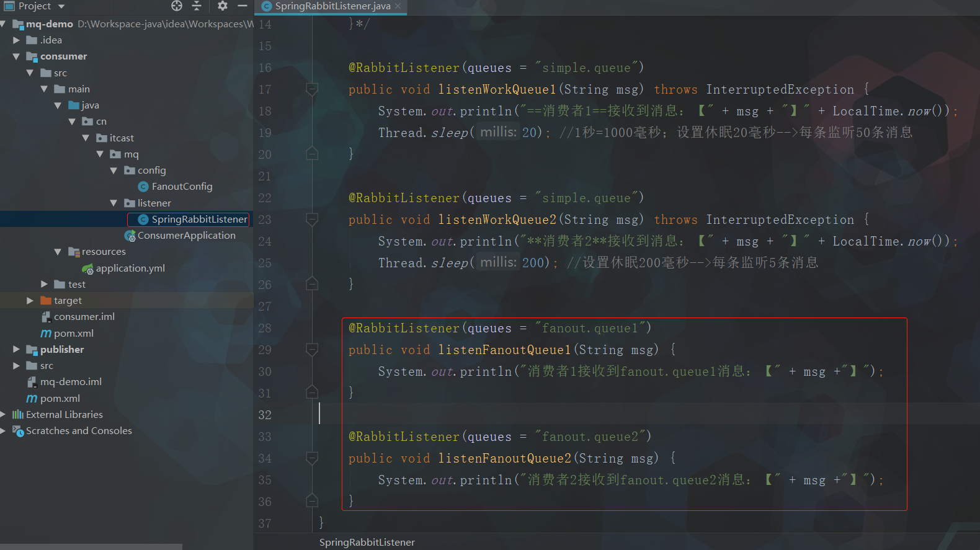Click the listenFanoutQueue1 method name
The height and width of the screenshot is (550, 980).
504,350
